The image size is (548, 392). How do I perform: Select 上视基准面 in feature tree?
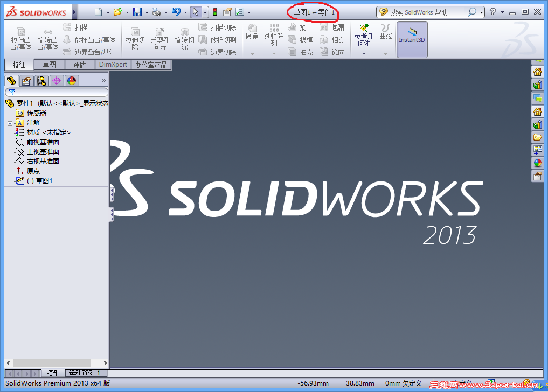click(x=43, y=152)
